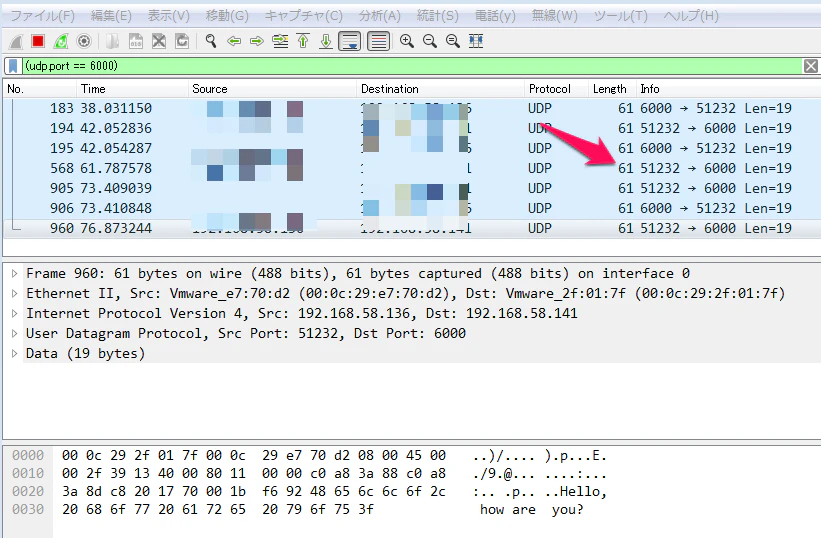Viewport: 821px width, 538px height.
Task: Open the キャプチャ(C) menu
Action: click(x=304, y=16)
